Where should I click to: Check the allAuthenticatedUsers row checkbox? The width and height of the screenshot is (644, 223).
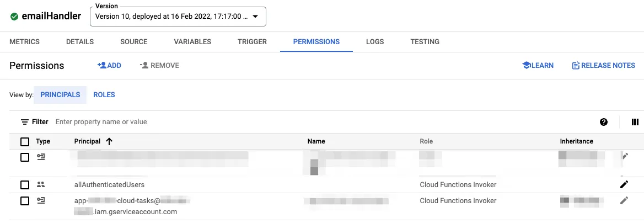[25, 184]
